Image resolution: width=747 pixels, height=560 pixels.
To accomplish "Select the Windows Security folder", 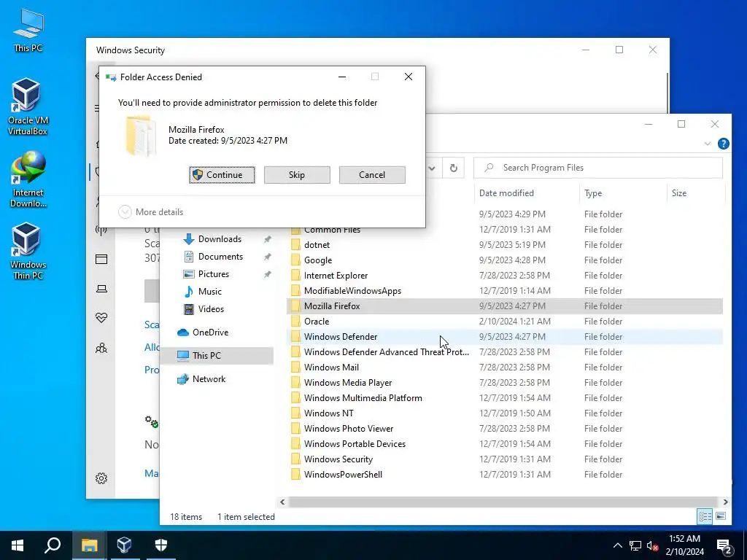I will (505, 459).
